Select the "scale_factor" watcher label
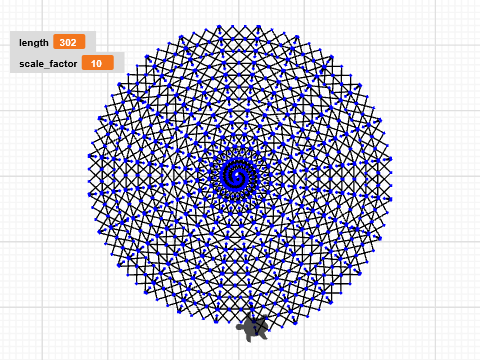Image resolution: width=480 pixels, height=360 pixels. [x=48, y=64]
